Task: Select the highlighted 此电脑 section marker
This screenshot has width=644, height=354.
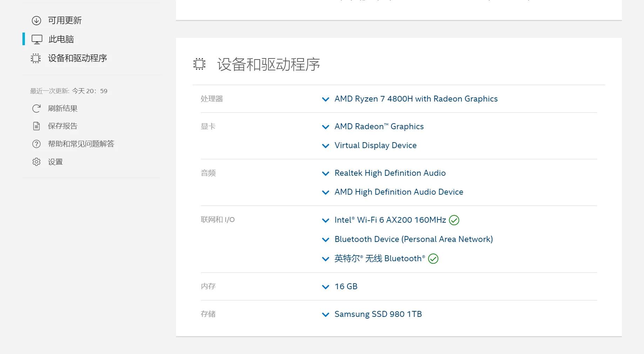Action: pyautogui.click(x=23, y=39)
